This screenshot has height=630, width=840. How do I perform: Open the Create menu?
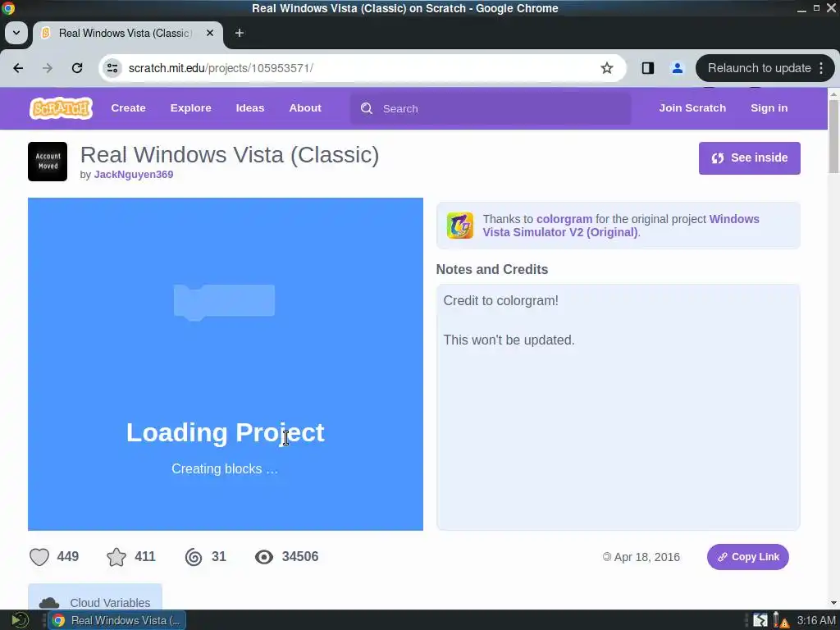(x=128, y=108)
